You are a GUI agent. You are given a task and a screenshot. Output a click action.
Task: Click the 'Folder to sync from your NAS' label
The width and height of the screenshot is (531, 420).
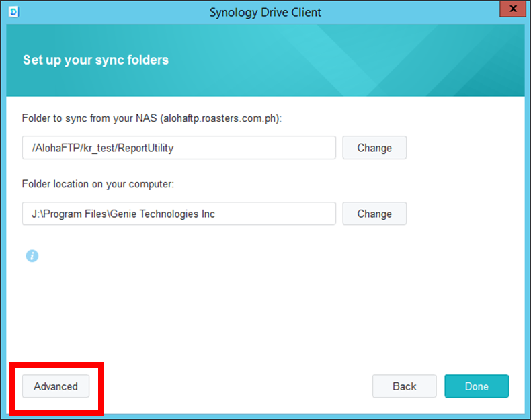152,118
